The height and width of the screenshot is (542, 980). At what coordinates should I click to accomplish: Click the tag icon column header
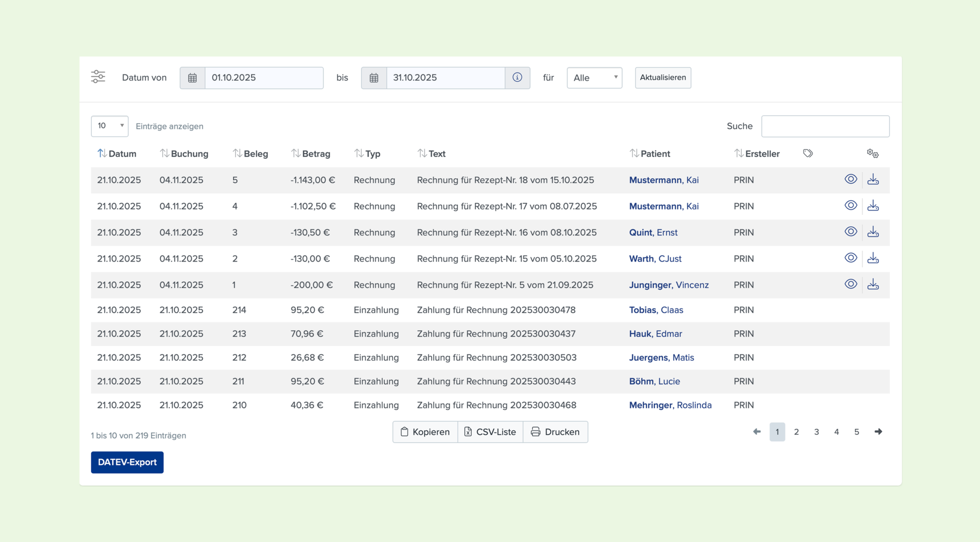click(807, 153)
